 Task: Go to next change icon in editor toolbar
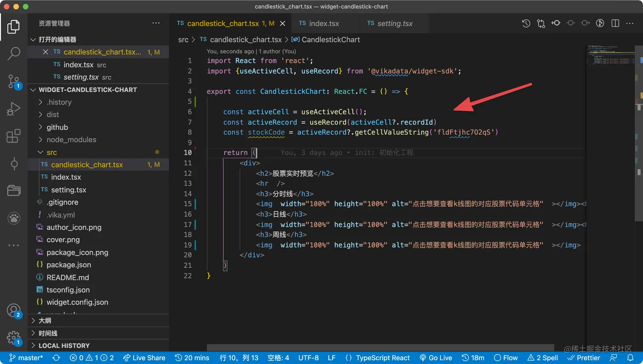pos(586,23)
